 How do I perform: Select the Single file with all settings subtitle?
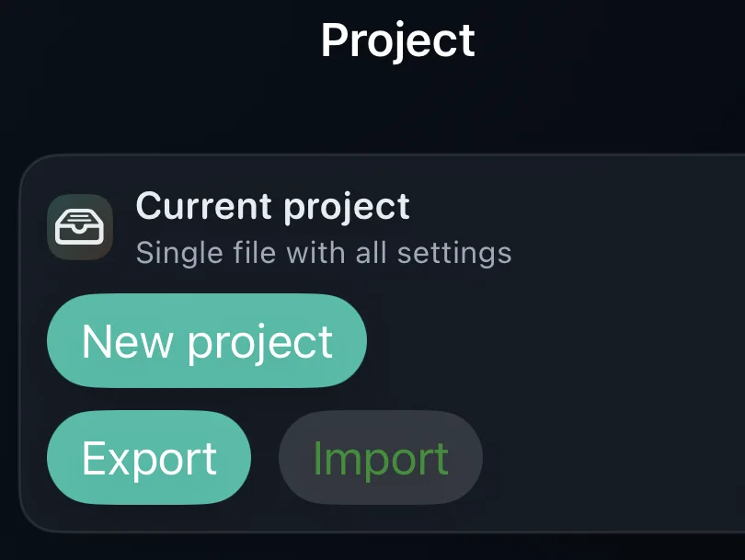(x=325, y=253)
